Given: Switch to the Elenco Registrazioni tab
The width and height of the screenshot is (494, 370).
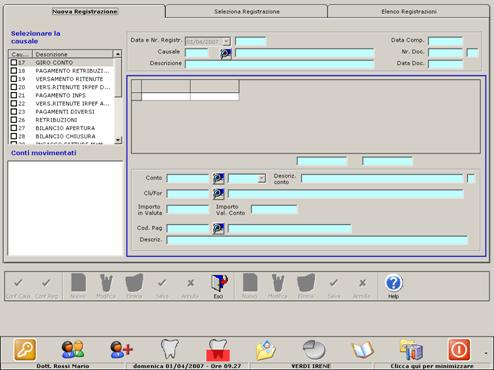Looking at the screenshot, I should (409, 12).
